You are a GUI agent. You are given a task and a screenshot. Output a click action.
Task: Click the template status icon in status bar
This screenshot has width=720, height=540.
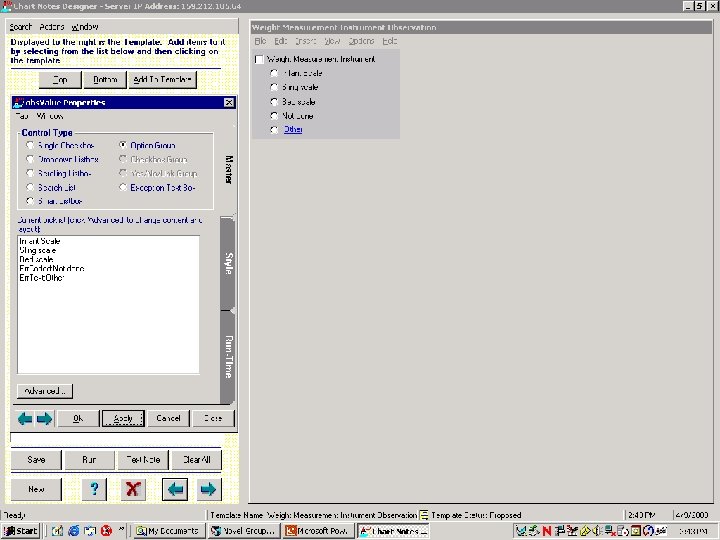point(424,515)
